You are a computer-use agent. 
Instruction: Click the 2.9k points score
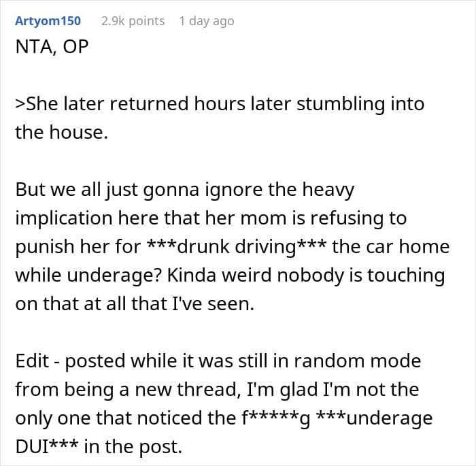(x=133, y=21)
